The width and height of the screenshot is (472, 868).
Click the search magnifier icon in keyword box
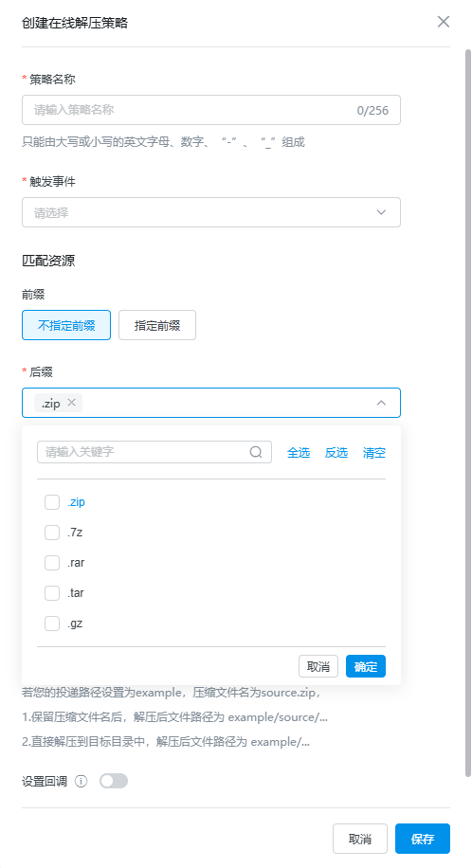coord(256,452)
